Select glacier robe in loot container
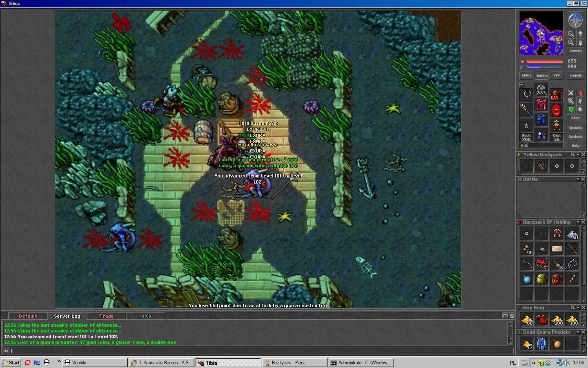The width and height of the screenshot is (588, 368). click(541, 343)
